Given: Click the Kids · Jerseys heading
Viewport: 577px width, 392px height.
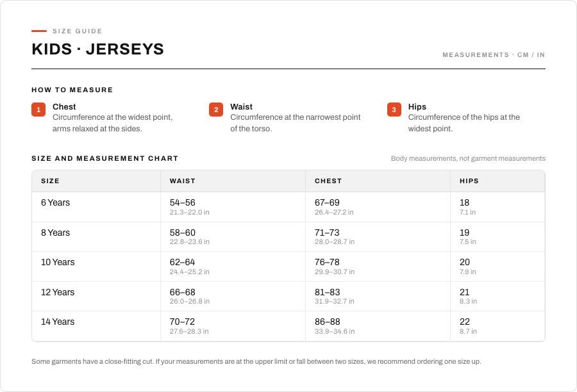Looking at the screenshot, I should (98, 49).
